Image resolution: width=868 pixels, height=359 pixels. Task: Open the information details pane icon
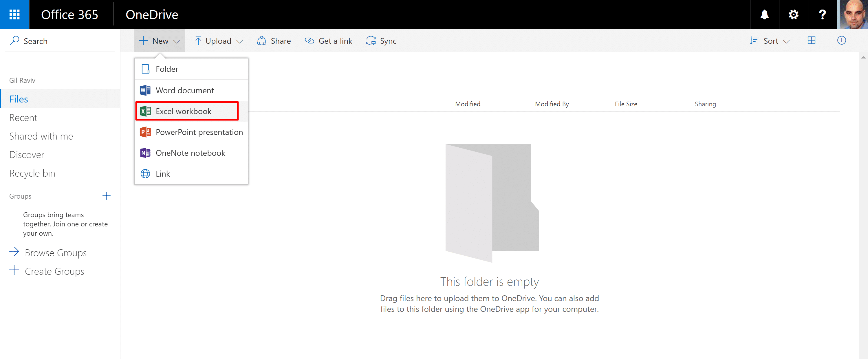(841, 41)
